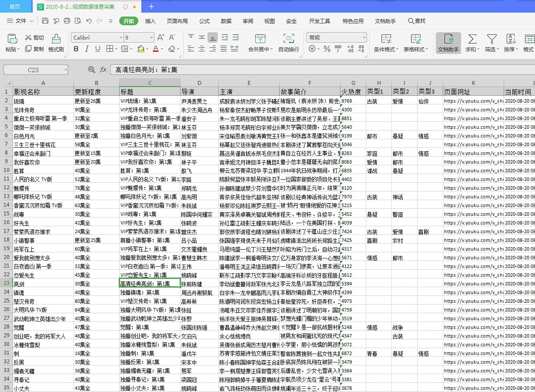Click the AutoSum (求和) sigma icon
The image size is (535, 392).
472,38
